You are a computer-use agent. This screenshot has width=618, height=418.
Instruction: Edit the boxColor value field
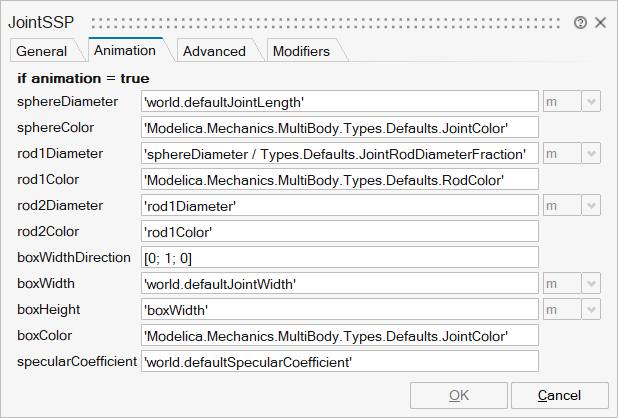tap(340, 335)
